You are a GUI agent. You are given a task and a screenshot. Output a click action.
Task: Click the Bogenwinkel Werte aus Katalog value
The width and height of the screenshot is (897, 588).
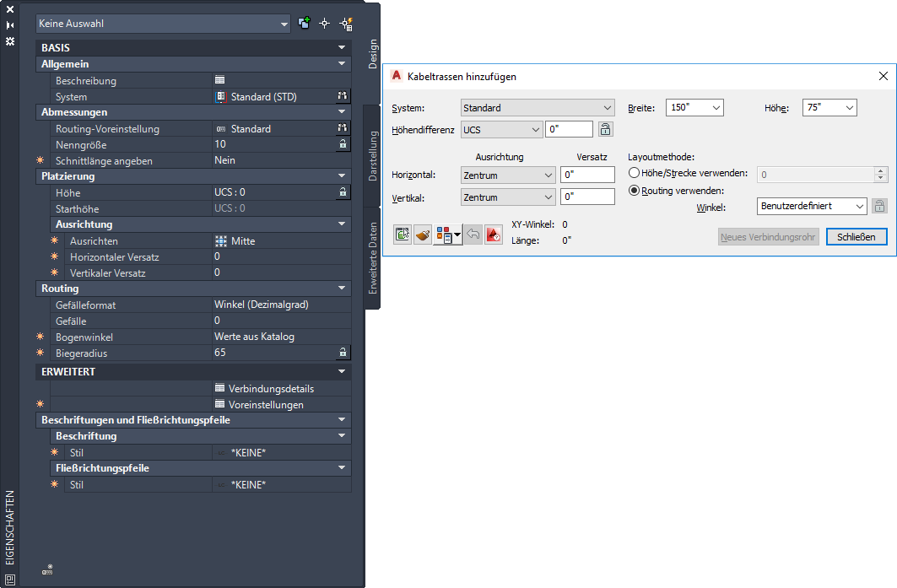pyautogui.click(x=255, y=337)
